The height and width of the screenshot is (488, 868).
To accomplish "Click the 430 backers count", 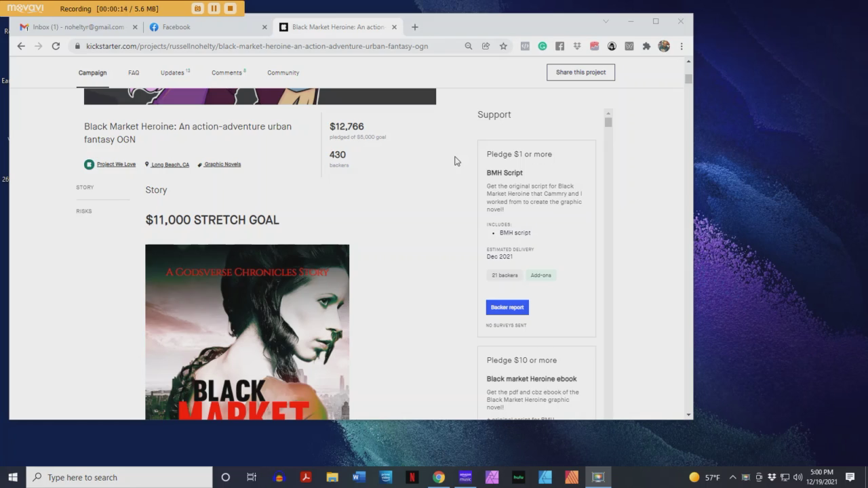I will point(337,155).
